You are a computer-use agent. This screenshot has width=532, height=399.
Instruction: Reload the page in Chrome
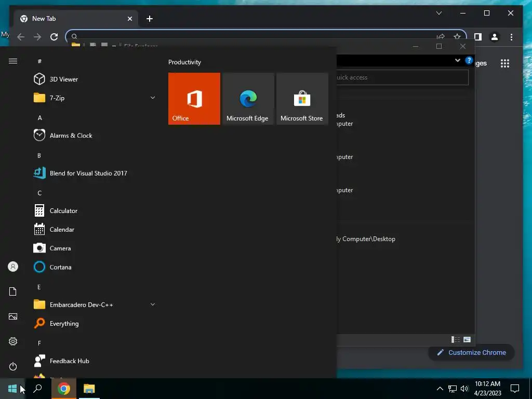54,37
